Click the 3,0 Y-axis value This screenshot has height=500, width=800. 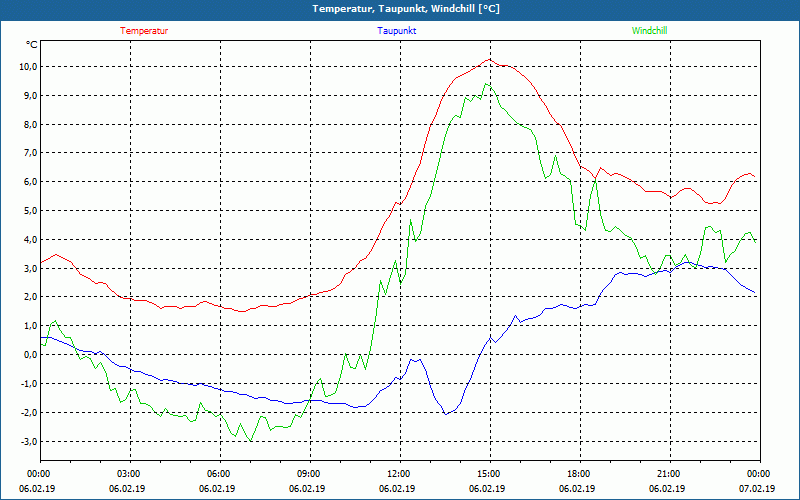pos(30,268)
